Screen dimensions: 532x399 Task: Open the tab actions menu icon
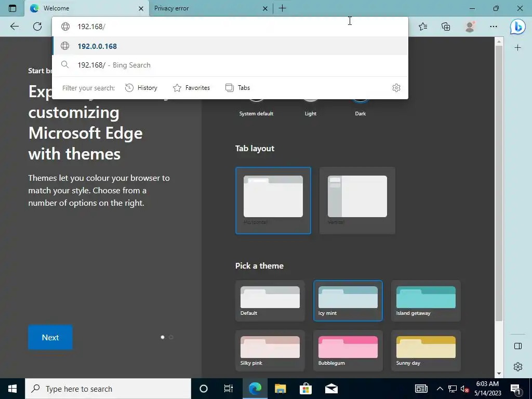[12, 8]
